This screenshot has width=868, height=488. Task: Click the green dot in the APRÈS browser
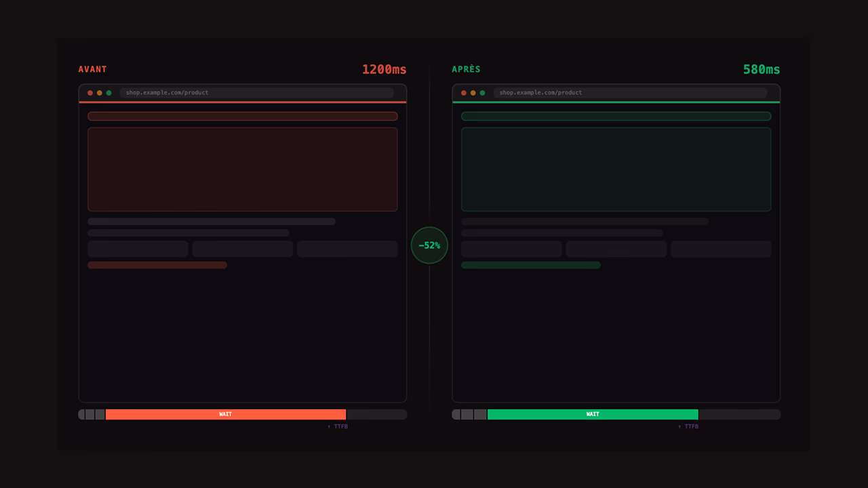[x=482, y=93]
